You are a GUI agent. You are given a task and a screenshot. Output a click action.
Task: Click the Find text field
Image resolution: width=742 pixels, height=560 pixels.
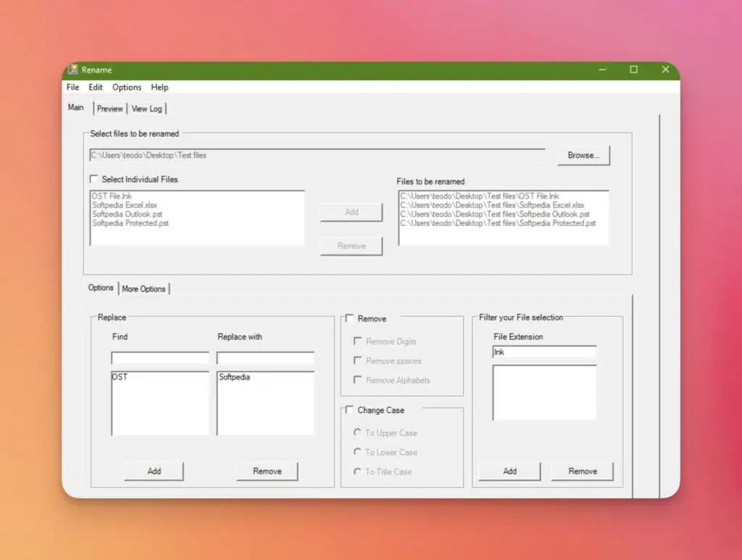tap(159, 358)
